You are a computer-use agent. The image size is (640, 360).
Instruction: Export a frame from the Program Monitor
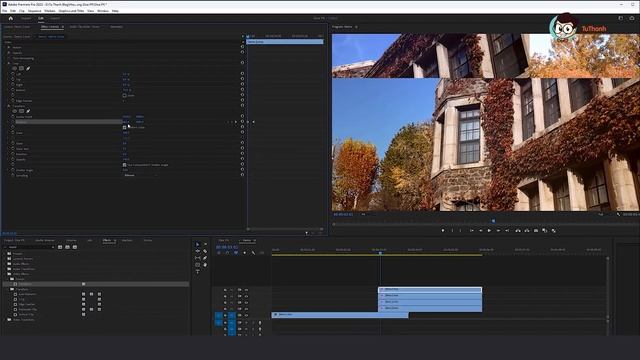tap(536, 231)
